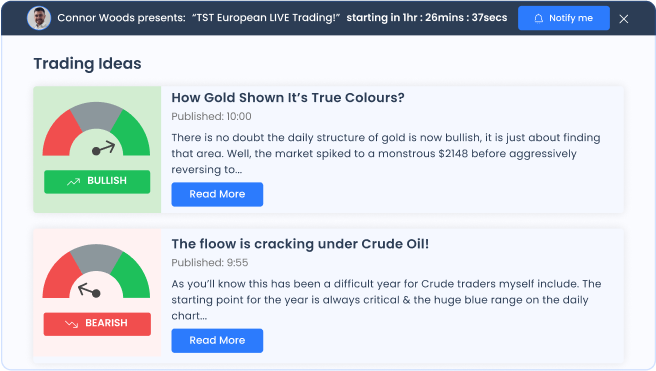Click Connor Woods presenter avatar

pyautogui.click(x=39, y=18)
